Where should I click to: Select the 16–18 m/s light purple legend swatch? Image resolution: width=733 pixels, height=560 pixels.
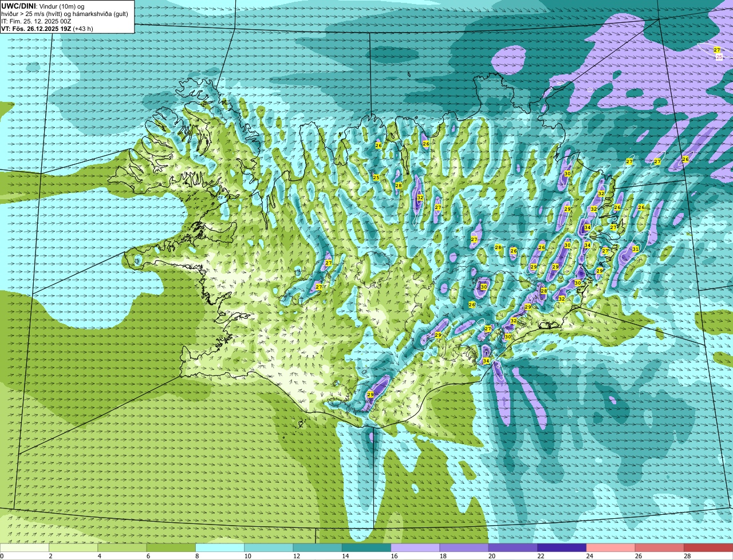415,547
